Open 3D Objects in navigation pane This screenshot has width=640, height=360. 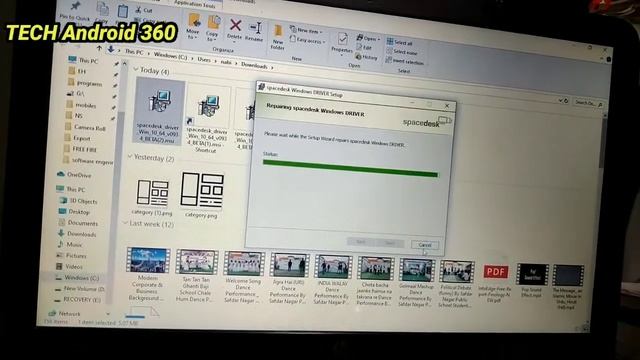[x=79, y=201]
